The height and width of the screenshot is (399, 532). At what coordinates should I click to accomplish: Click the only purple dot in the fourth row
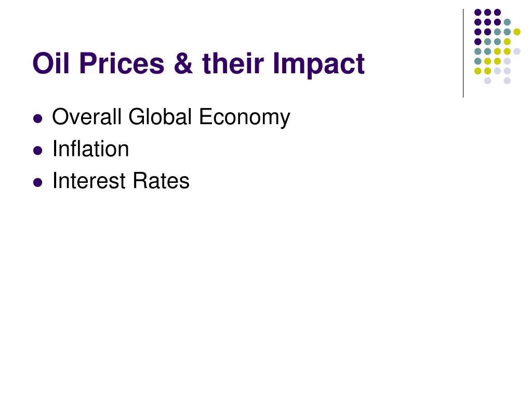478,42
